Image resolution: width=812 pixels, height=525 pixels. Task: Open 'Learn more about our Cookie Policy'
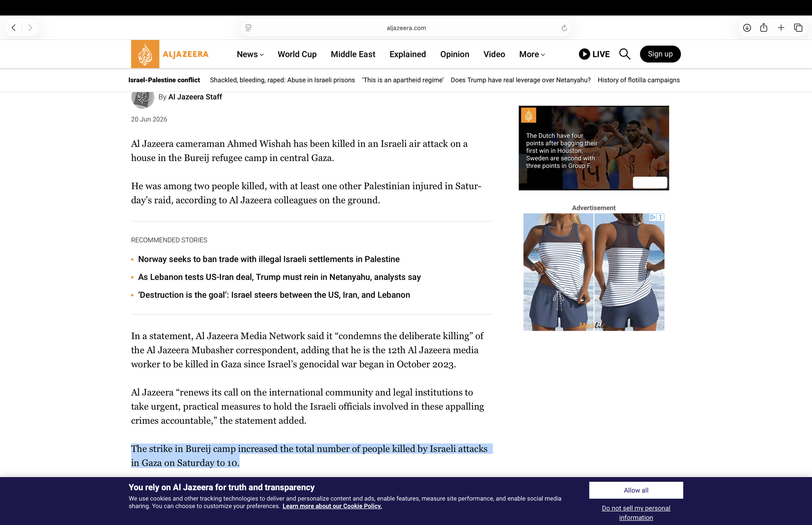coord(332,506)
